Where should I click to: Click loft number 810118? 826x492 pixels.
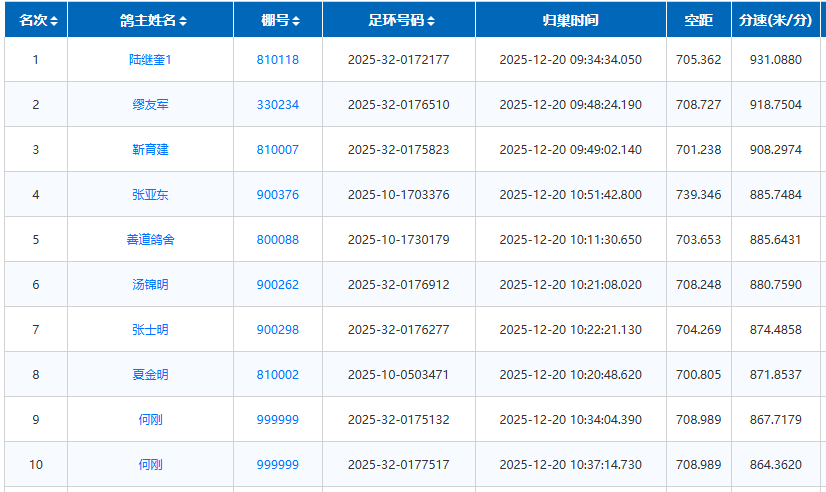(277, 60)
